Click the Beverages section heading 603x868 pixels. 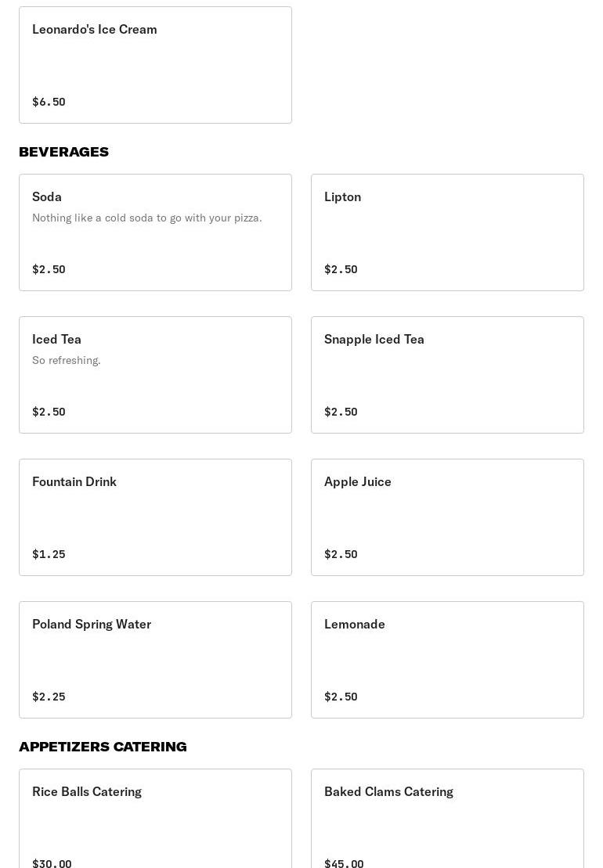click(64, 152)
